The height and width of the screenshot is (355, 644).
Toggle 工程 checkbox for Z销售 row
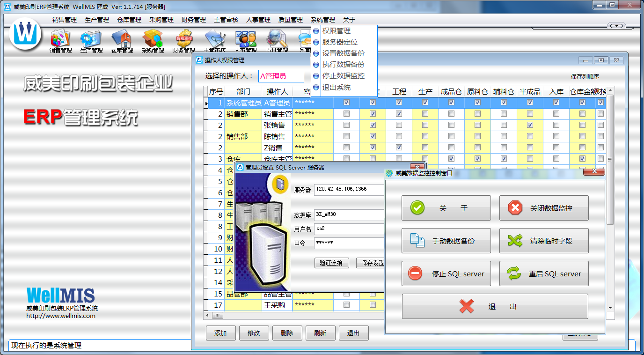click(x=399, y=148)
